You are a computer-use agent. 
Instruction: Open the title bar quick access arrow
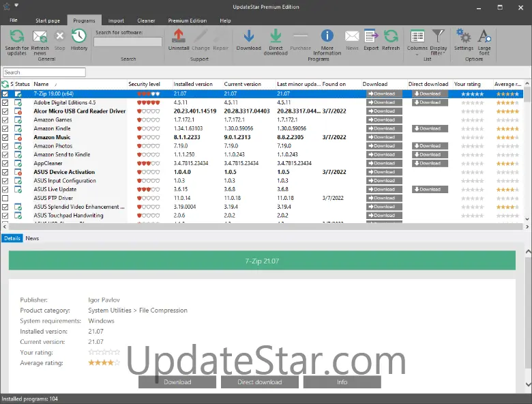[16, 5]
